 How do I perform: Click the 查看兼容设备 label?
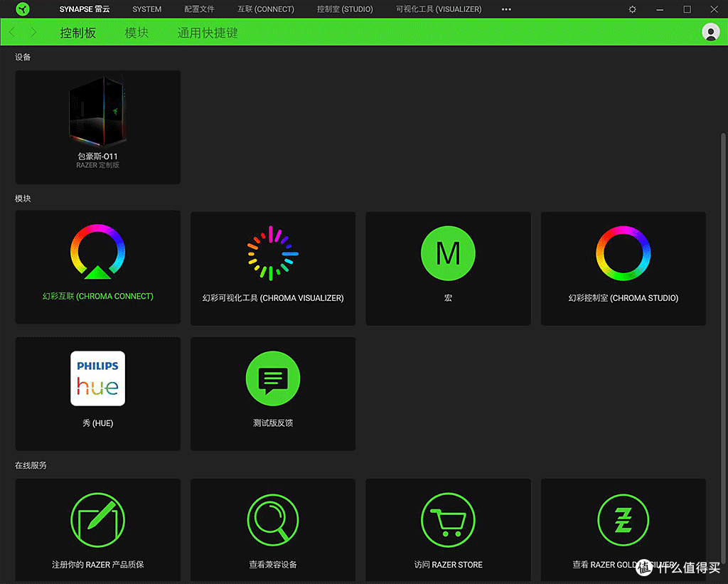[273, 565]
